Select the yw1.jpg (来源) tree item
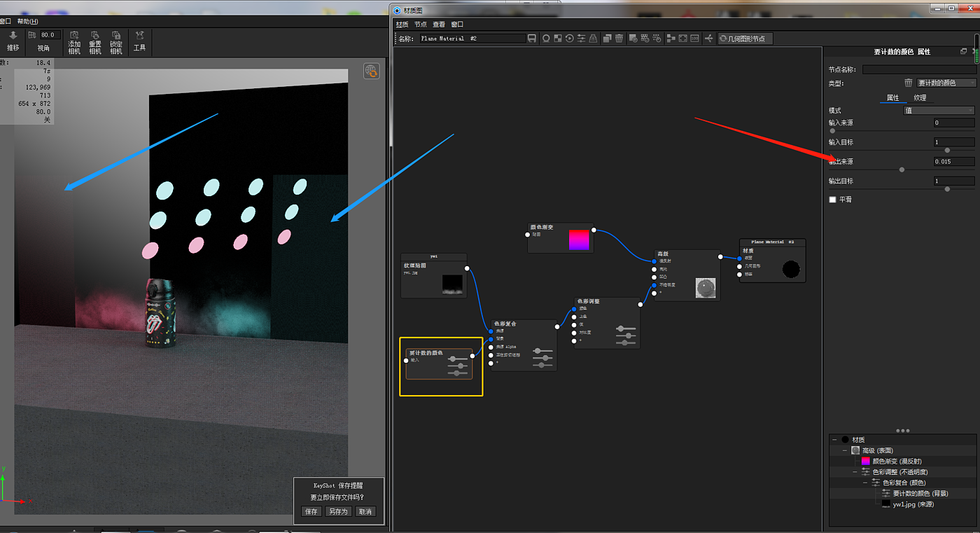 tap(913, 504)
